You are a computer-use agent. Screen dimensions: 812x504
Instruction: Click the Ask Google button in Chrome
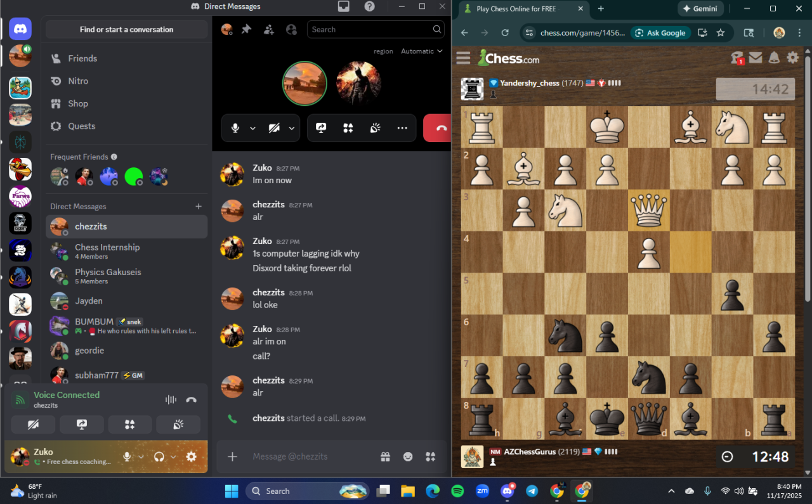pyautogui.click(x=661, y=33)
